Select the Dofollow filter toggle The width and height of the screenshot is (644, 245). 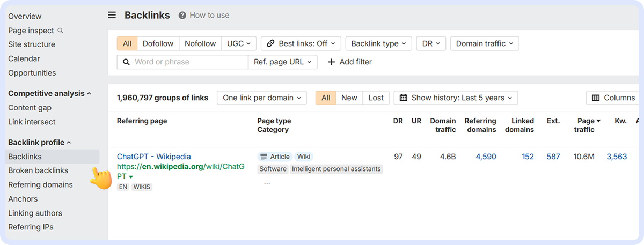(x=158, y=43)
